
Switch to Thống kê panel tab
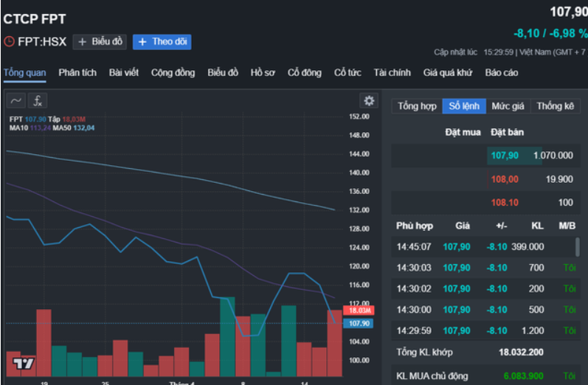556,106
